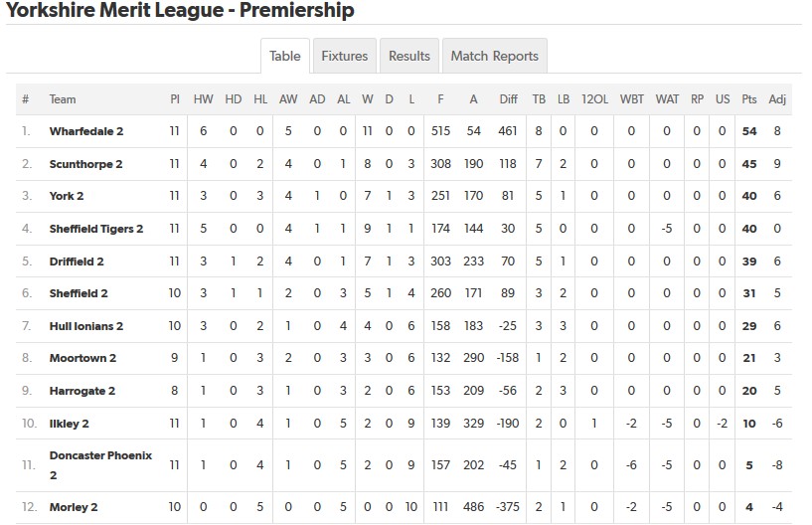Click the Sheffield 2 team name

pyautogui.click(x=79, y=294)
